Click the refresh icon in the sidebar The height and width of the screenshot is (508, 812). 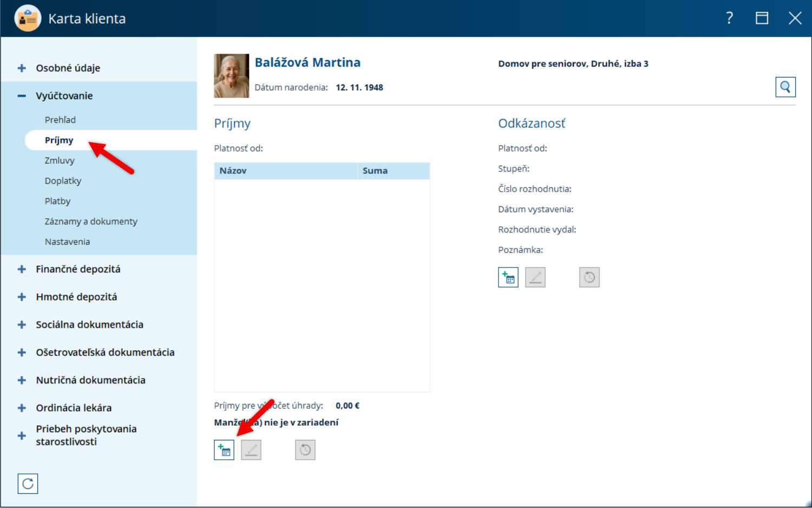28,484
